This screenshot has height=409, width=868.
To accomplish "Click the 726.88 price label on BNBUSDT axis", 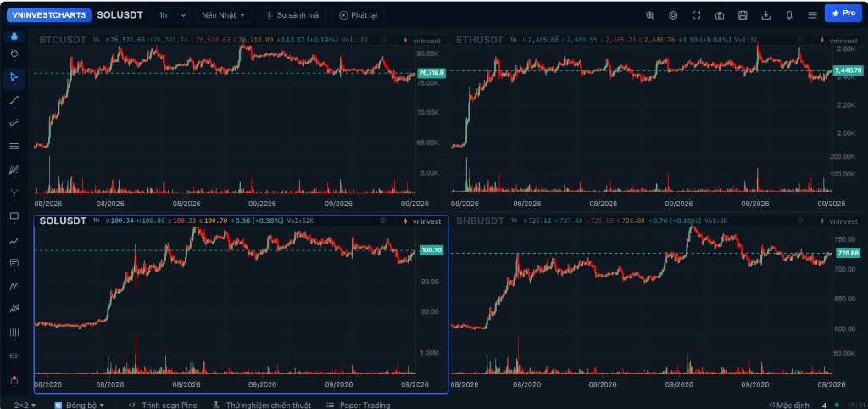I will point(848,253).
